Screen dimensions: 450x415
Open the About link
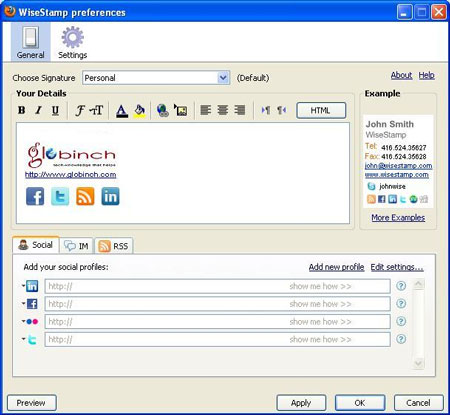coord(401,75)
